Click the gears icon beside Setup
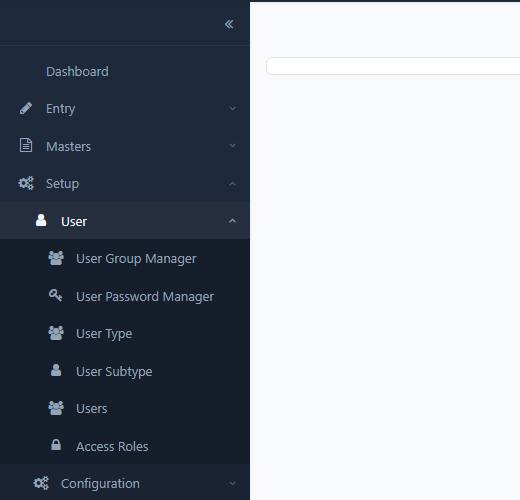This screenshot has width=520, height=500. [x=26, y=183]
